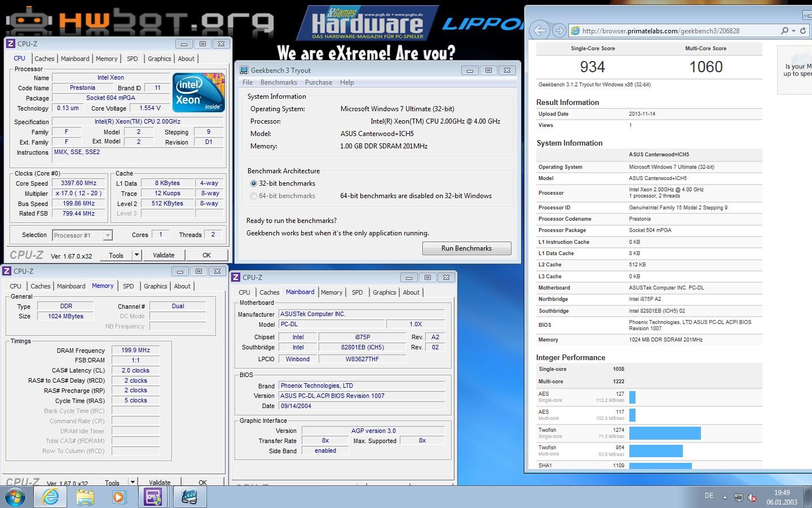Open CPU tab in CPU-Z Memory window

(x=16, y=286)
